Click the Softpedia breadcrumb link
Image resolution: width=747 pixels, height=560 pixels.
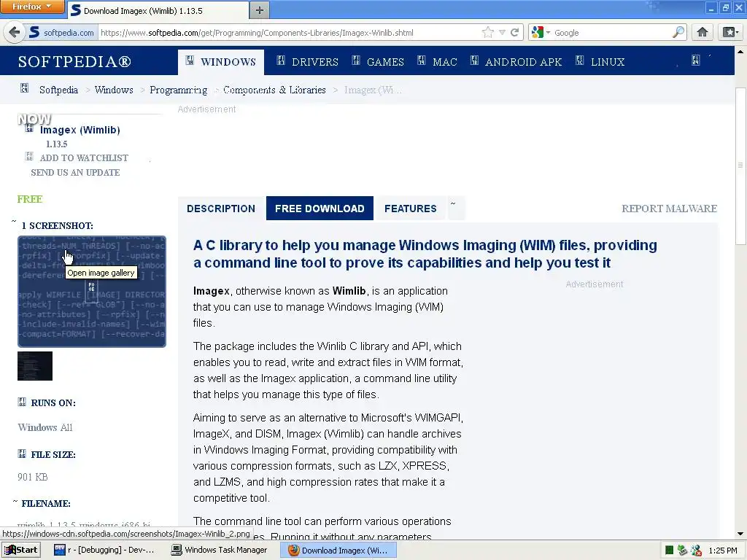[58, 90]
